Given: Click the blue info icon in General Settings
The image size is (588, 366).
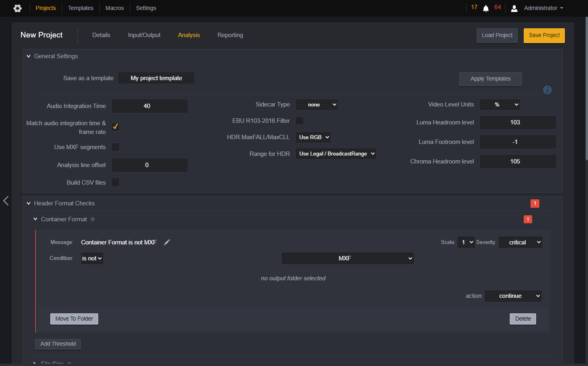Looking at the screenshot, I should click(547, 90).
